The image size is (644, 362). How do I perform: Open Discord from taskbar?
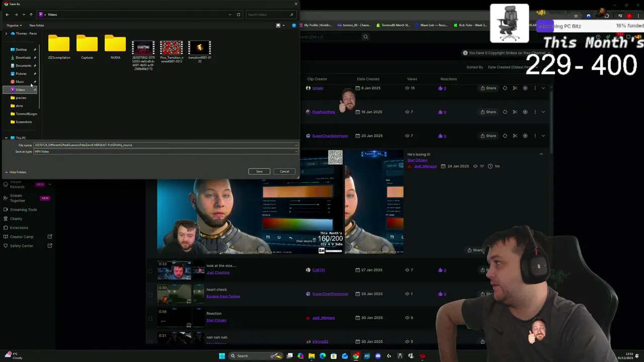click(x=378, y=356)
